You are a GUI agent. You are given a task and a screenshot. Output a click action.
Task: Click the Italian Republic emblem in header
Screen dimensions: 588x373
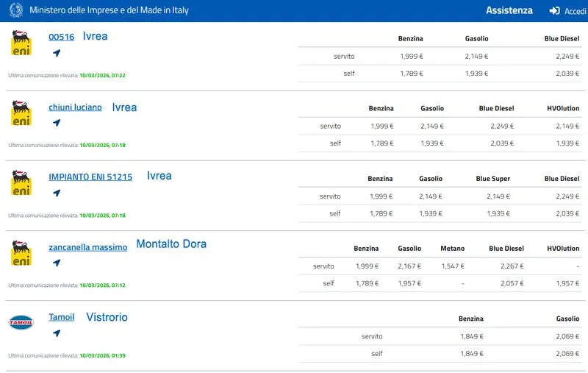coord(13,11)
